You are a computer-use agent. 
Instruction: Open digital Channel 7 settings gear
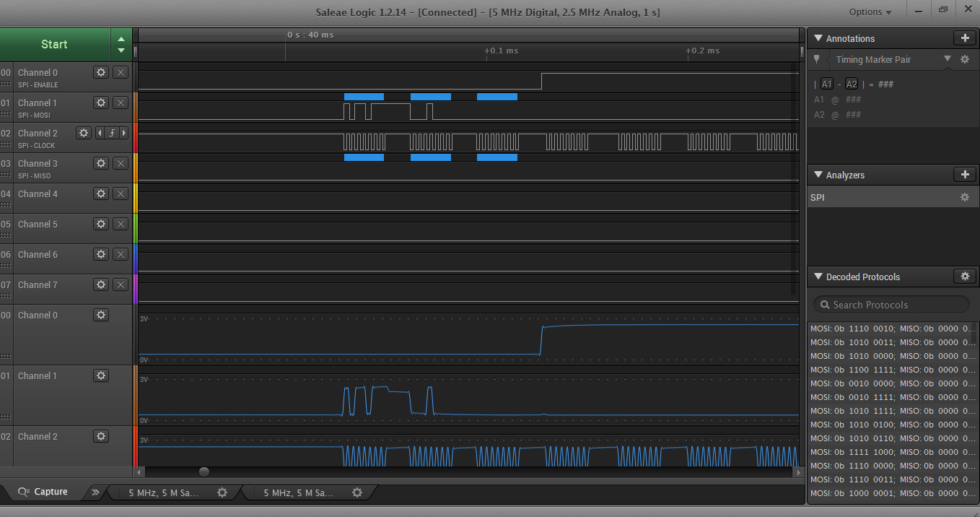(101, 284)
